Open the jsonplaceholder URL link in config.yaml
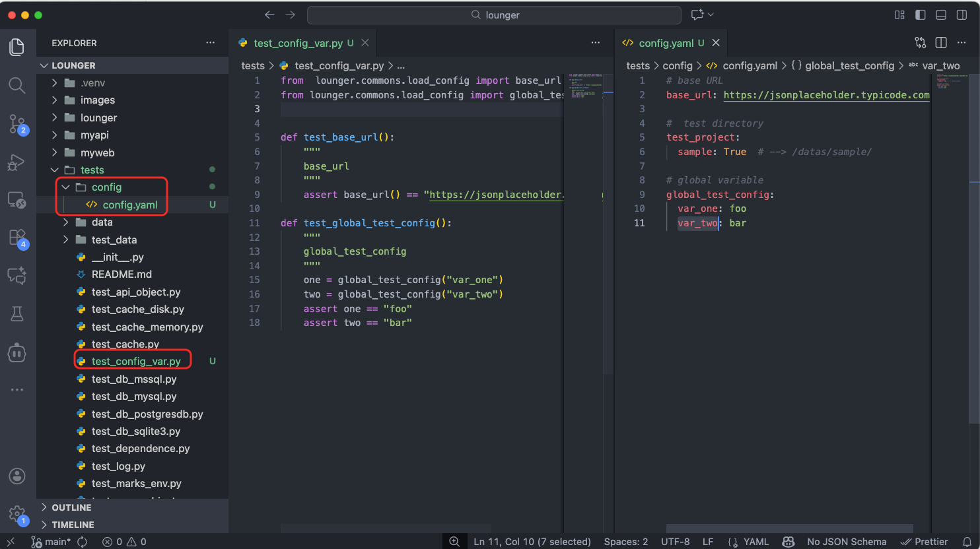 [826, 95]
